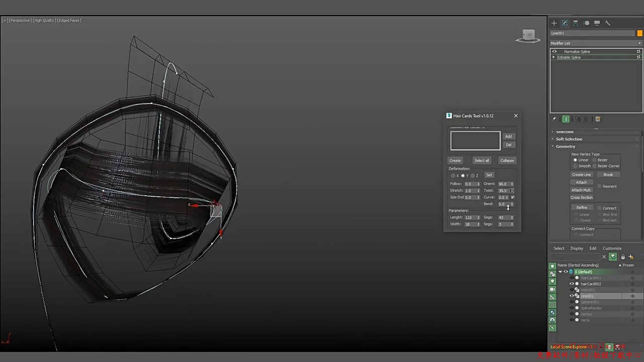Click the ViewCube in the viewport

528,36
